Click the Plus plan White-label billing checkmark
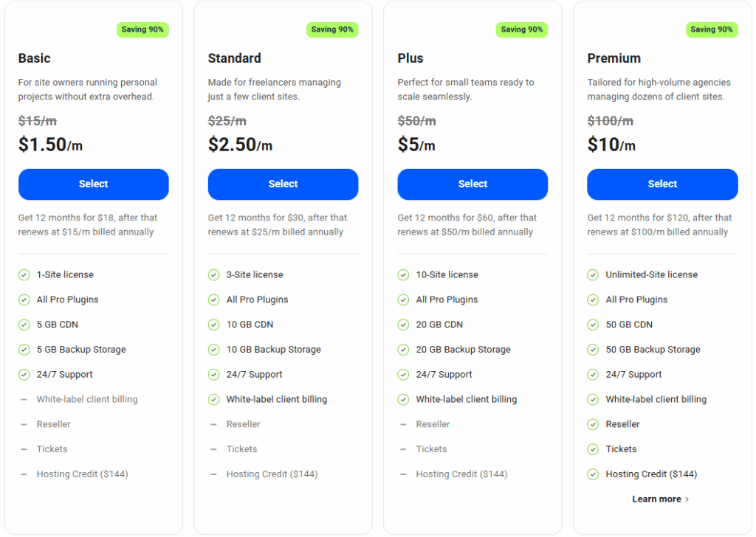Viewport: 756px width, 537px height. click(x=403, y=400)
